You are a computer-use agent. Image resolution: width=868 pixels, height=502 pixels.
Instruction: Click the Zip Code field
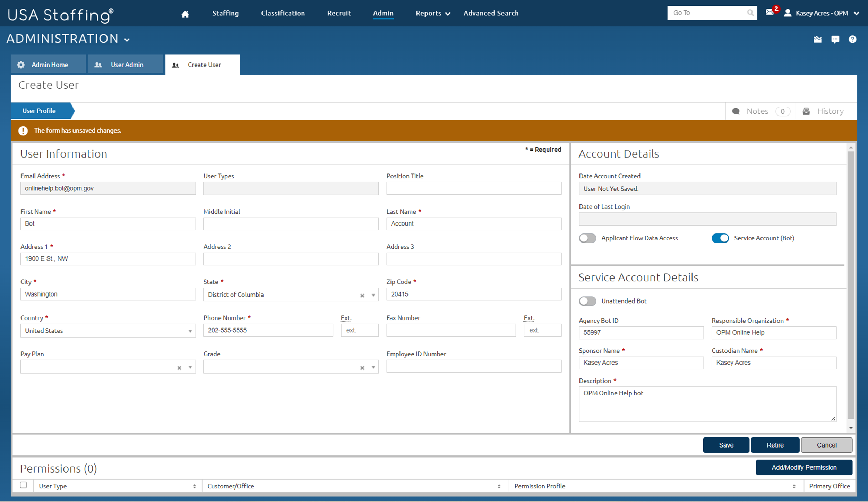tap(474, 294)
